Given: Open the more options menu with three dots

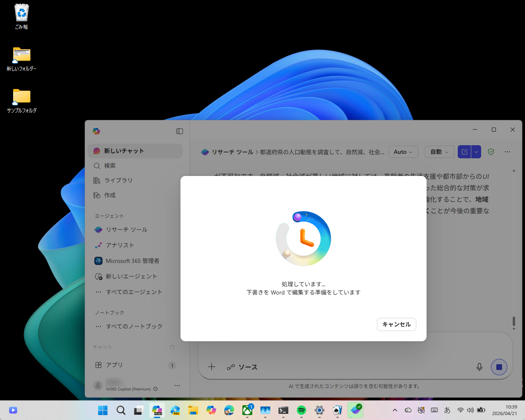Looking at the screenshot, I should 507,152.
